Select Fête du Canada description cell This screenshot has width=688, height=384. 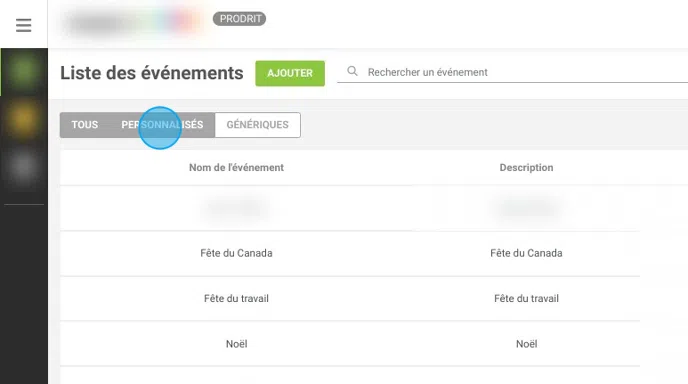(526, 253)
